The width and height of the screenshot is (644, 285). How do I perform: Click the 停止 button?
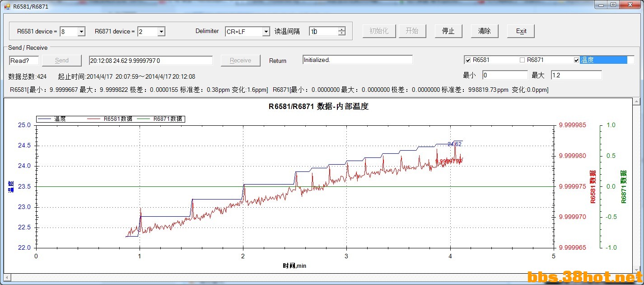tap(448, 31)
